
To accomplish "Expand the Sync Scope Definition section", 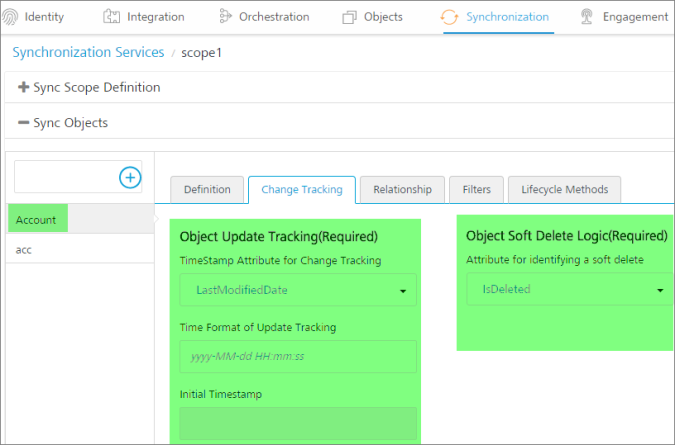I will click(x=90, y=87).
